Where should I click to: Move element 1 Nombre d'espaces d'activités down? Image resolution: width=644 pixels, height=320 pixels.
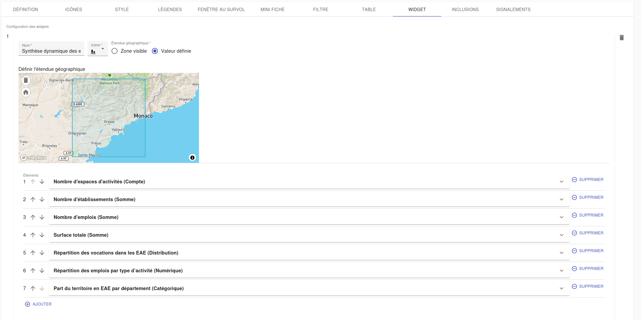[x=42, y=182]
